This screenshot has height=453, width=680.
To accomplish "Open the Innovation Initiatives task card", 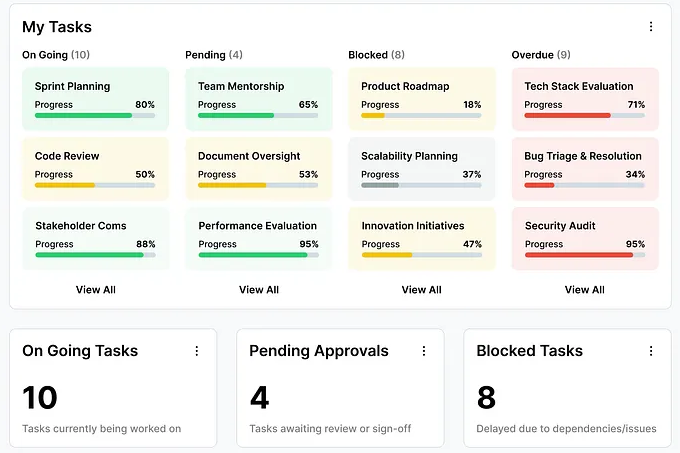I will [421, 238].
